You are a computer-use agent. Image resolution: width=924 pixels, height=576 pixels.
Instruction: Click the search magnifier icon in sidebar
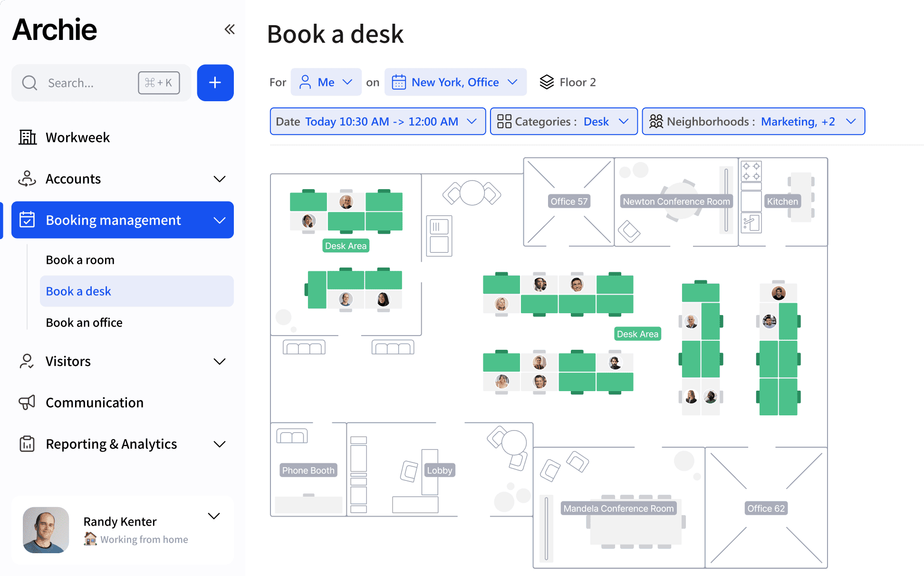pyautogui.click(x=29, y=83)
